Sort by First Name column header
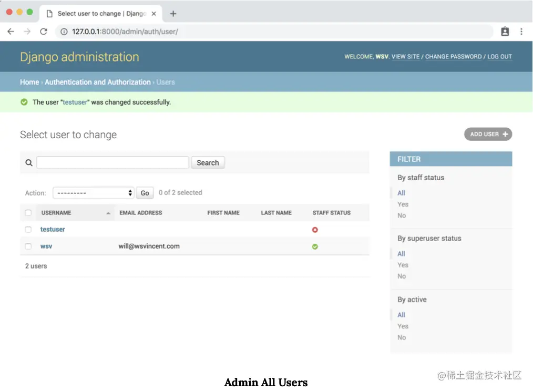This screenshot has height=392, width=533. click(x=223, y=213)
